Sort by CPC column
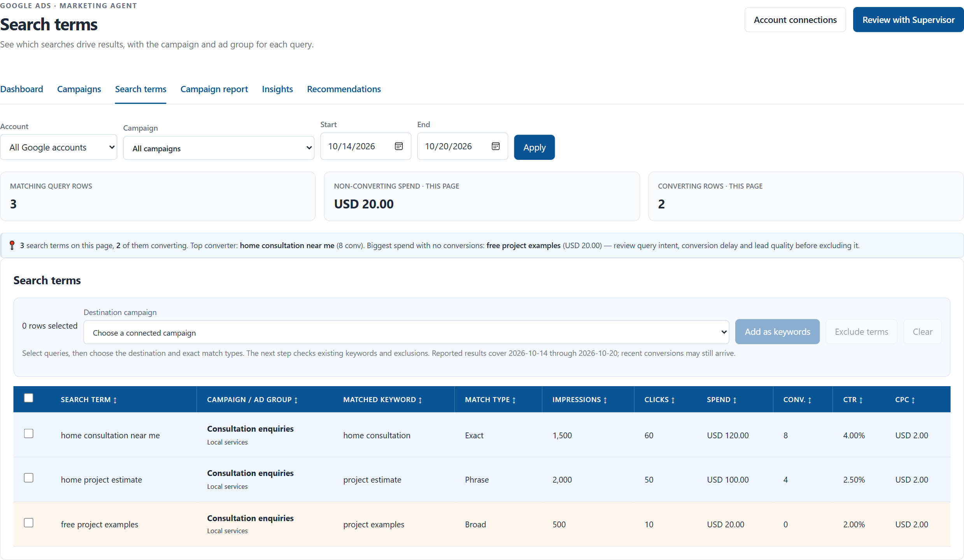The height and width of the screenshot is (560, 964). (905, 400)
